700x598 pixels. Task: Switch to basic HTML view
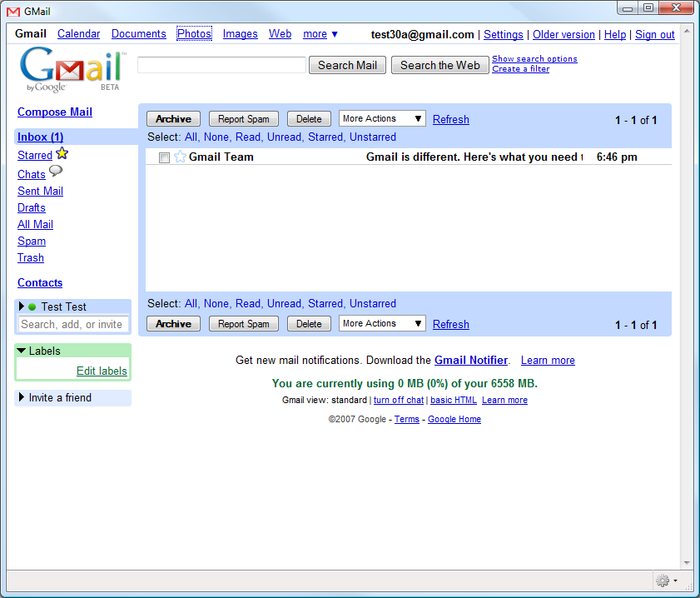(x=454, y=400)
